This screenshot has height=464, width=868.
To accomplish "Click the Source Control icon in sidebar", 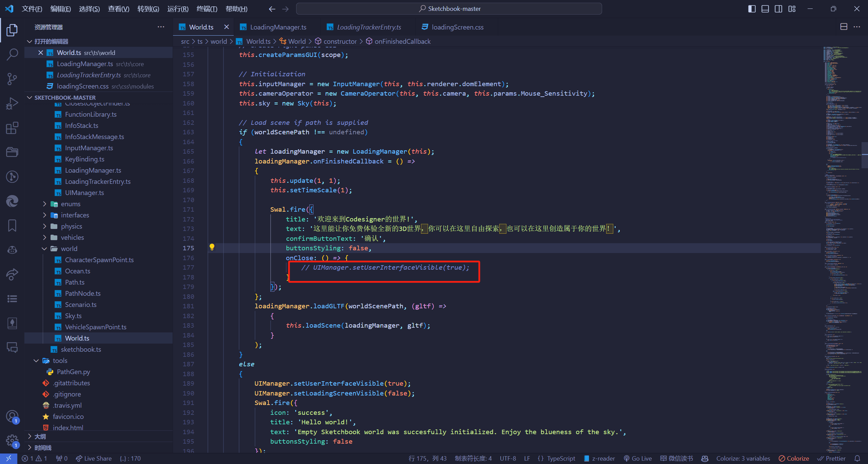I will (13, 78).
